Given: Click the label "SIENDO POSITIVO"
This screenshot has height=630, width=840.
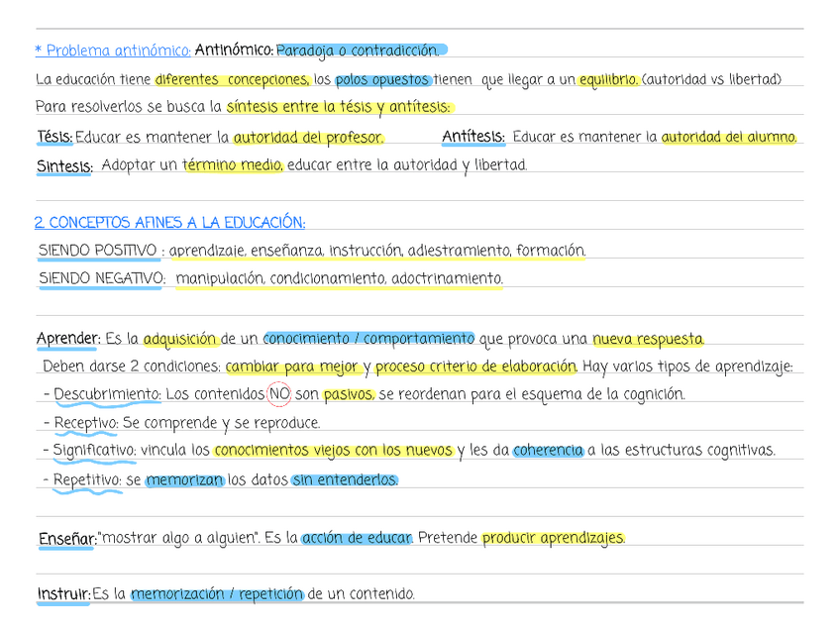Looking at the screenshot, I should [98, 251].
